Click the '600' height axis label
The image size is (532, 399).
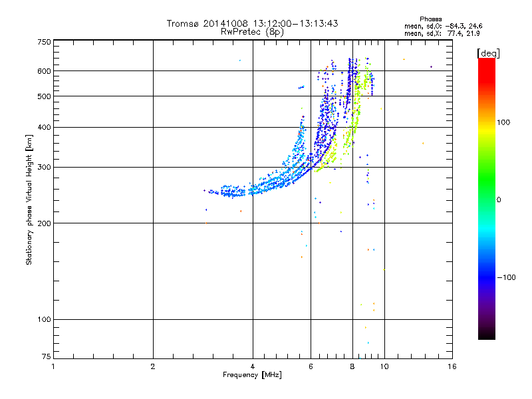pos(44,71)
